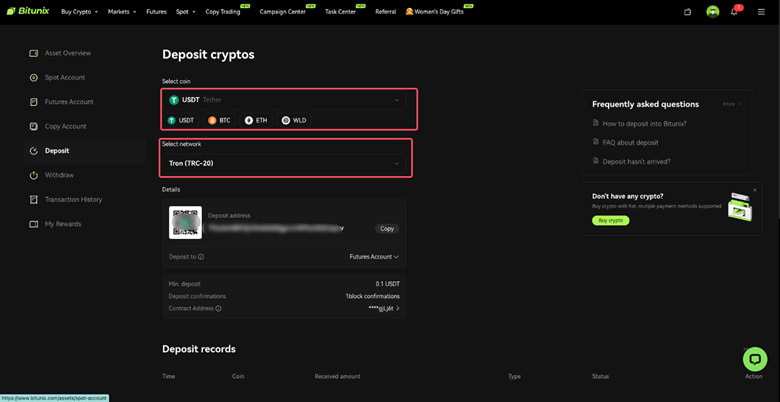Viewport: 780px width, 402px height.
Task: Copy the deposit address
Action: coord(387,229)
